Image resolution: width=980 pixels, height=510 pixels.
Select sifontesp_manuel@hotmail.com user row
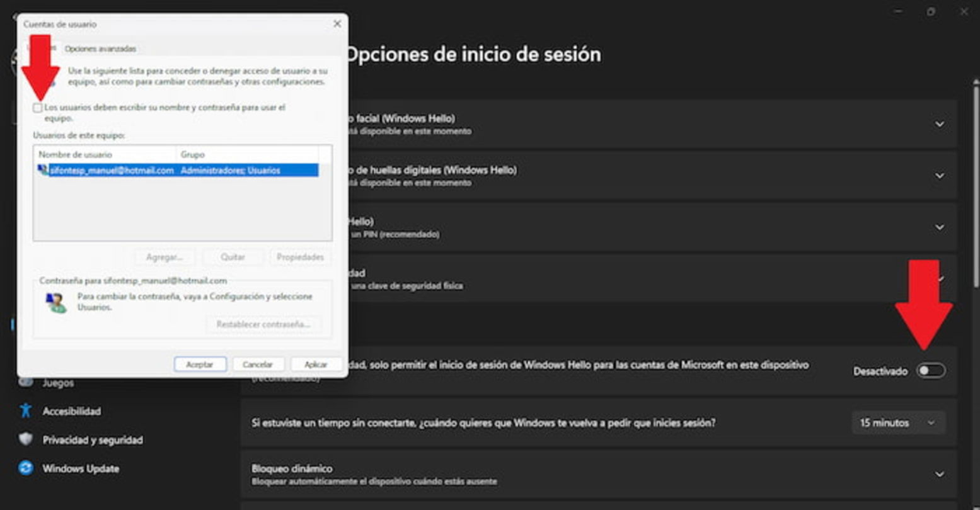pyautogui.click(x=178, y=170)
